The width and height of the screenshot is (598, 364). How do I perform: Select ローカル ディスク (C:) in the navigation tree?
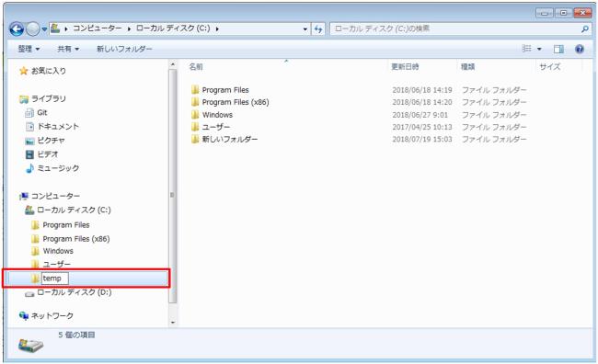tap(74, 210)
